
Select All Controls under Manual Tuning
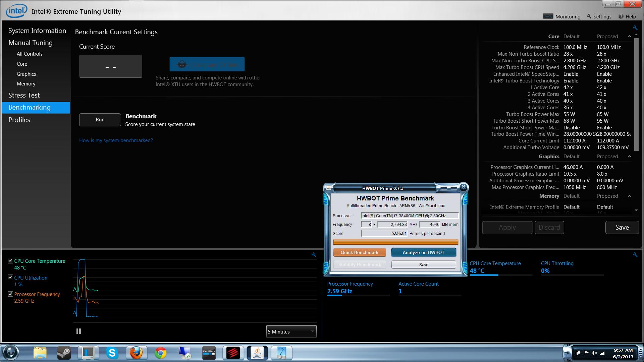[x=30, y=54]
